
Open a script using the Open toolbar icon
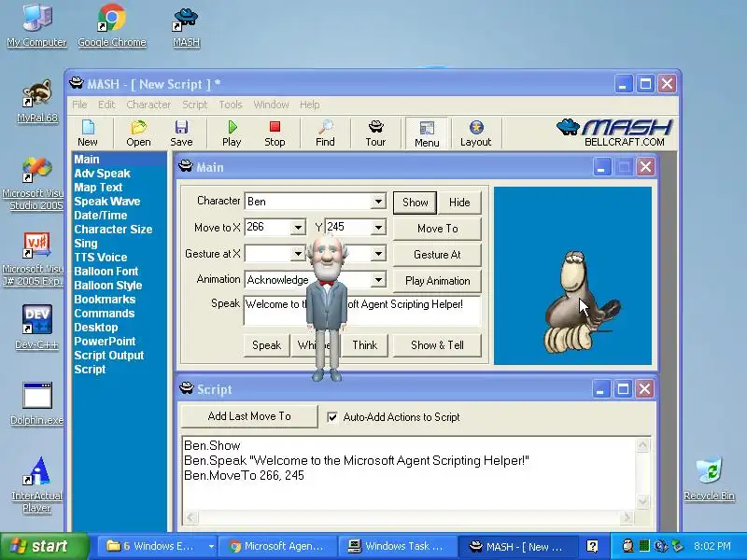[138, 133]
